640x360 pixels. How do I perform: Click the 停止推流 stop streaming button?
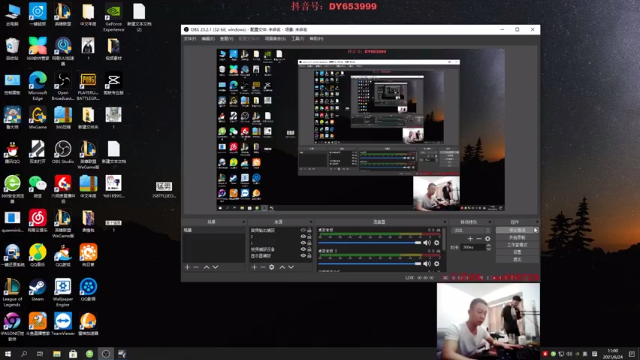click(x=517, y=230)
